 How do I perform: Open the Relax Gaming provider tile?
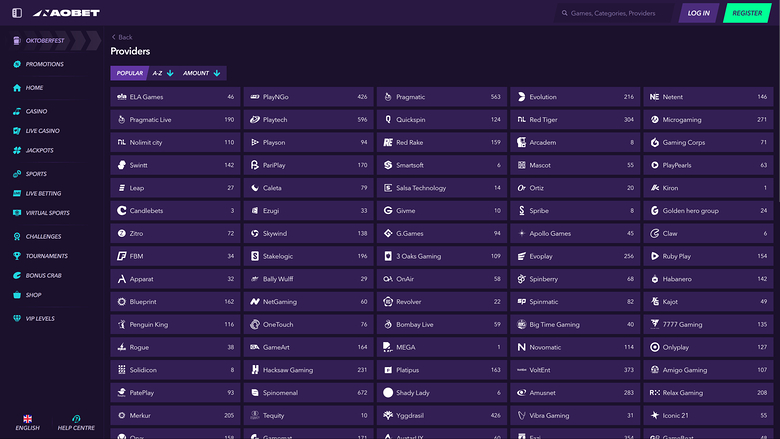708,393
